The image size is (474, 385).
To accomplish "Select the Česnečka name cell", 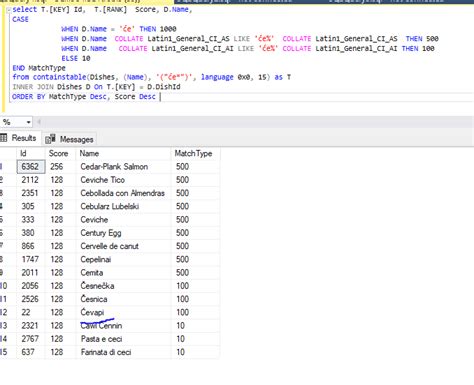I will click(x=124, y=286).
